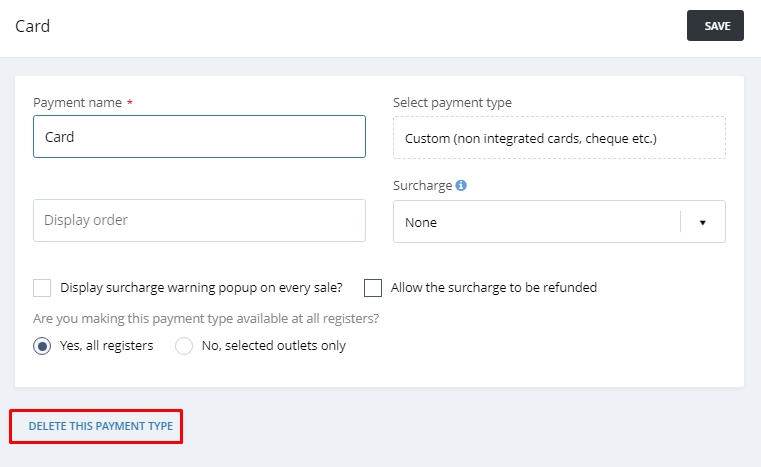761x467 pixels.
Task: Click the Card page heading
Action: 33,26
